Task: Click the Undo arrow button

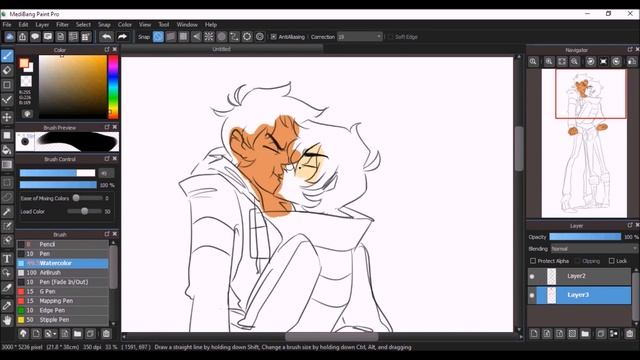Action: [x=107, y=37]
